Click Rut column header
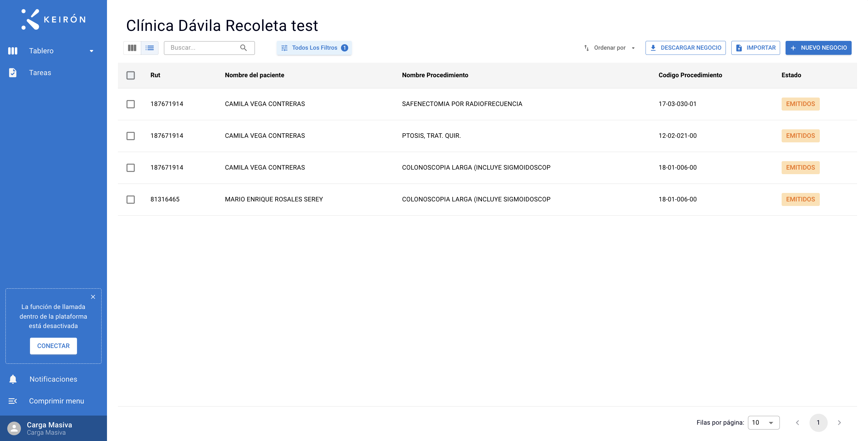The width and height of the screenshot is (868, 441). (155, 75)
